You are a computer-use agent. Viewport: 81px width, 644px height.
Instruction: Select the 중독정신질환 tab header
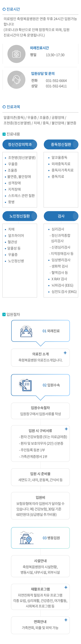(61, 145)
